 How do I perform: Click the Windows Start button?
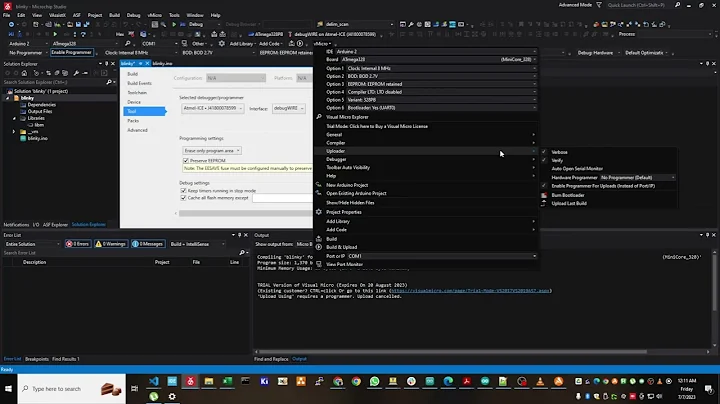pyautogui.click(x=8, y=389)
